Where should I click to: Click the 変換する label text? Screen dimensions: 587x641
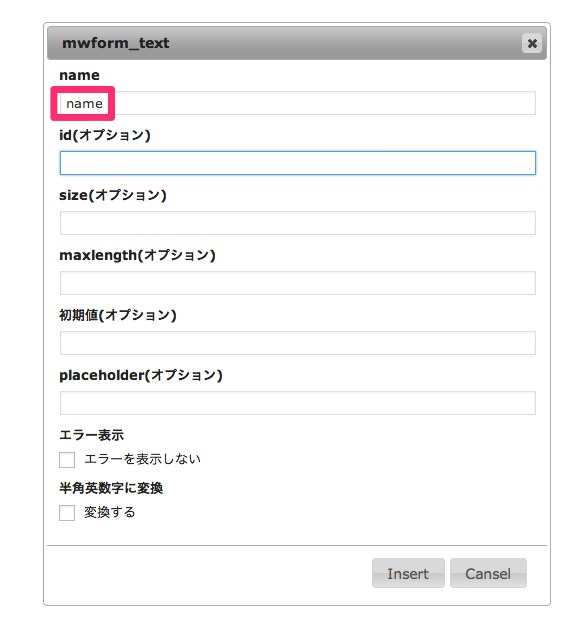[x=110, y=512]
